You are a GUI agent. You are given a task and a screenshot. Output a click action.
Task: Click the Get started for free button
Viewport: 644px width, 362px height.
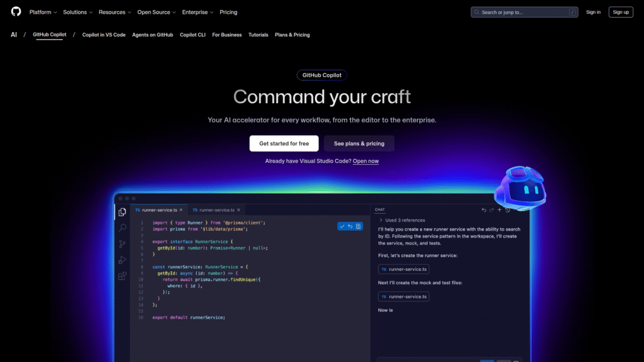pos(284,143)
